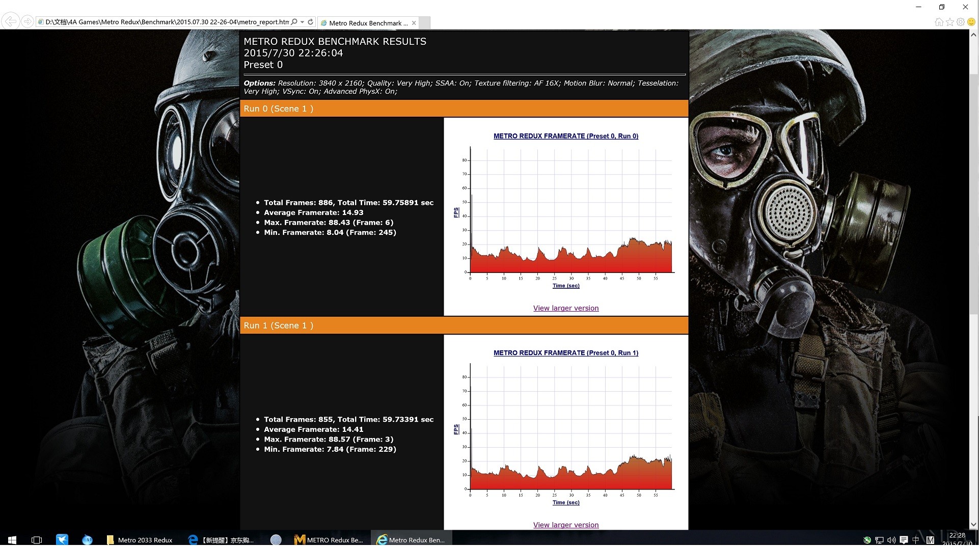Click the smiley feedback icon
Screen dimensions: 980x547
point(971,22)
